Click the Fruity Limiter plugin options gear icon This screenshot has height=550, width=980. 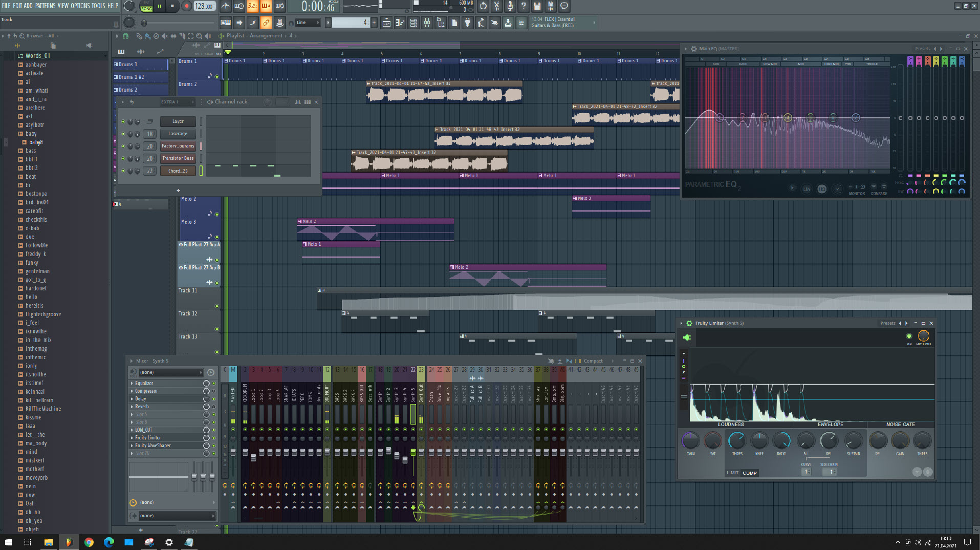(689, 323)
